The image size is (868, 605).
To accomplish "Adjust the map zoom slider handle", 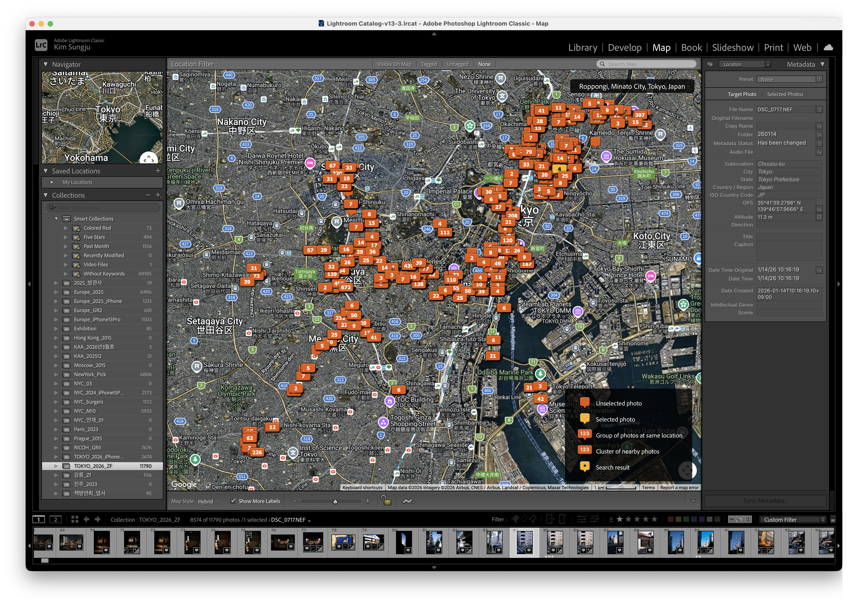I will point(335,501).
